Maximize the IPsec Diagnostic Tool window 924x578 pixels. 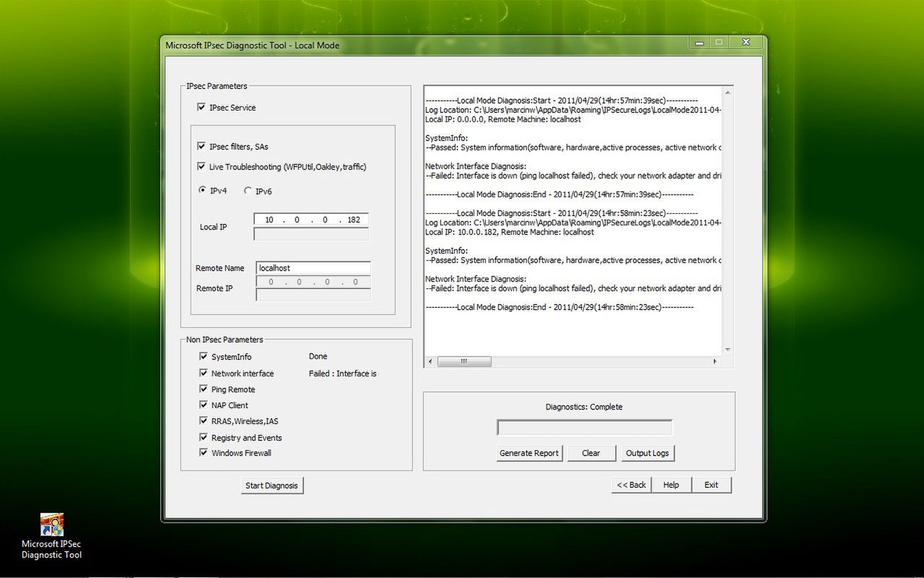tap(719, 43)
